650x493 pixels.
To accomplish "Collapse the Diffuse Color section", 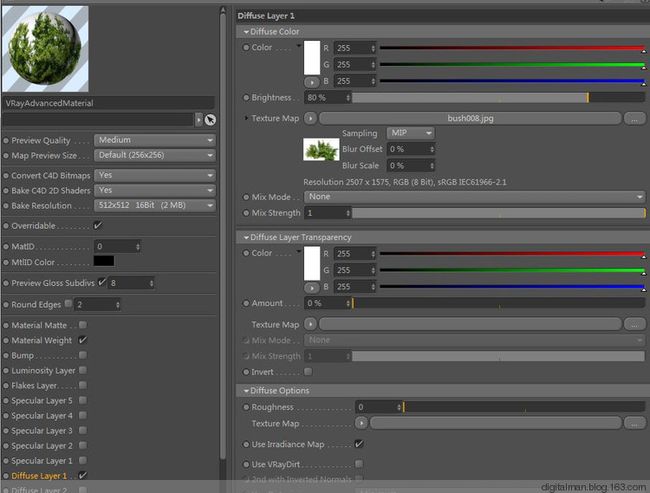I will [x=246, y=32].
